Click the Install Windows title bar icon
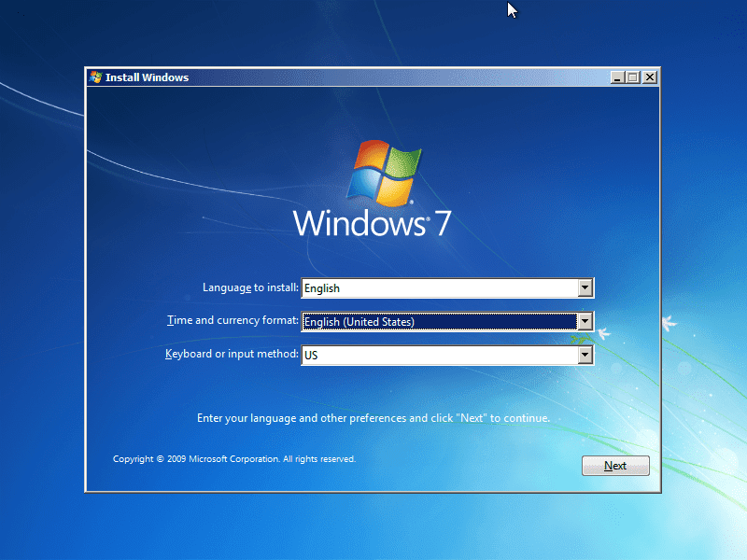747x560 pixels. (94, 77)
